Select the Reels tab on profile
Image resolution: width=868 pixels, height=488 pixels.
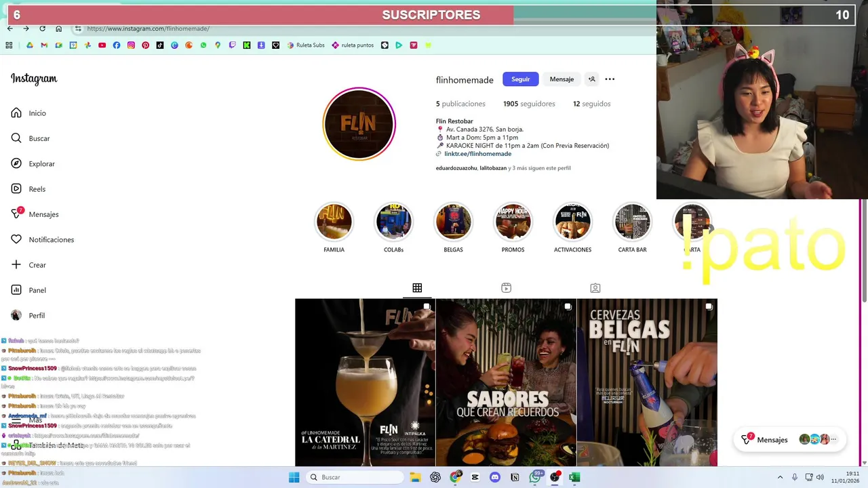click(506, 288)
